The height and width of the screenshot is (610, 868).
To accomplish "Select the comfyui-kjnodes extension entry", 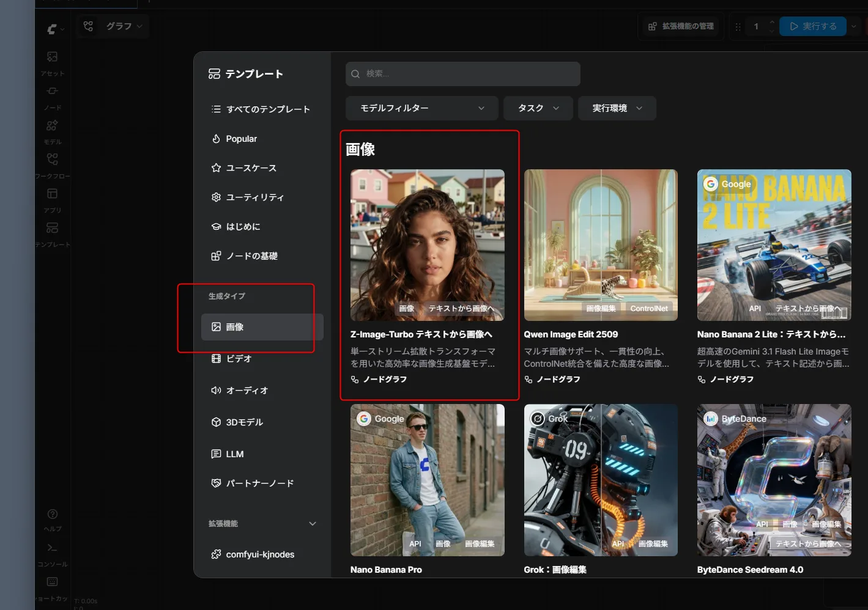I will click(x=262, y=554).
